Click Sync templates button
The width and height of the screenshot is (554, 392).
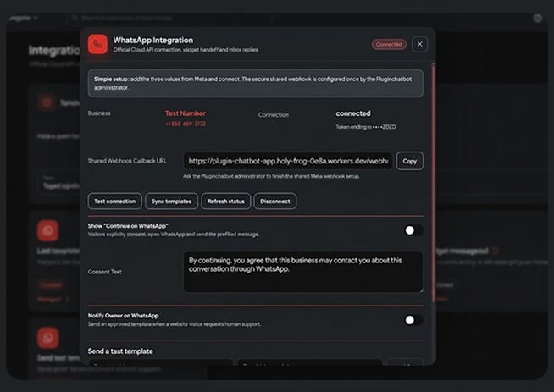pyautogui.click(x=171, y=202)
